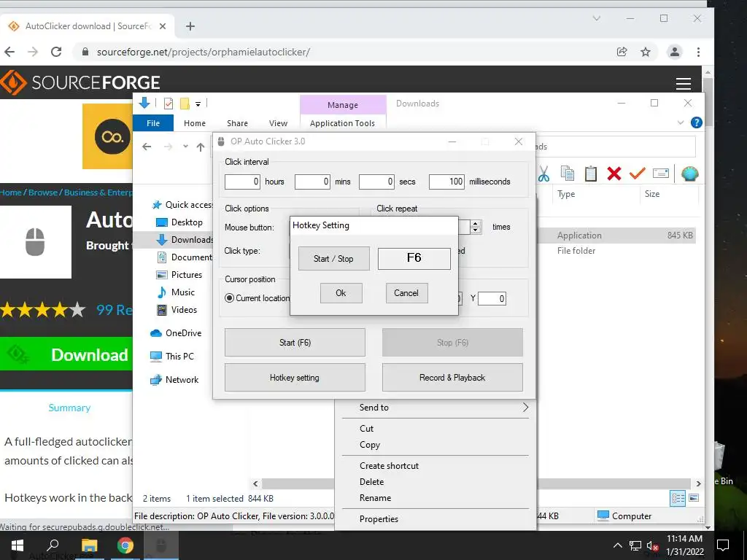Click Chrome share page icon
The height and width of the screenshot is (560, 747).
click(622, 52)
